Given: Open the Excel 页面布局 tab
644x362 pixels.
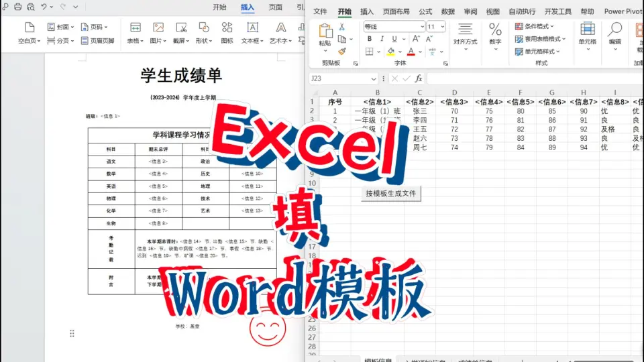Looking at the screenshot, I should pyautogui.click(x=396, y=11).
